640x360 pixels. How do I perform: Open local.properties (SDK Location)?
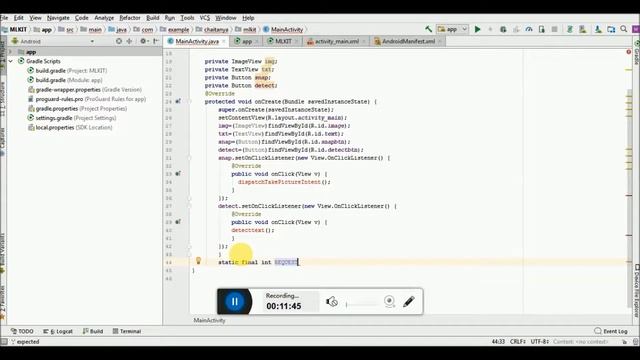tap(70, 127)
